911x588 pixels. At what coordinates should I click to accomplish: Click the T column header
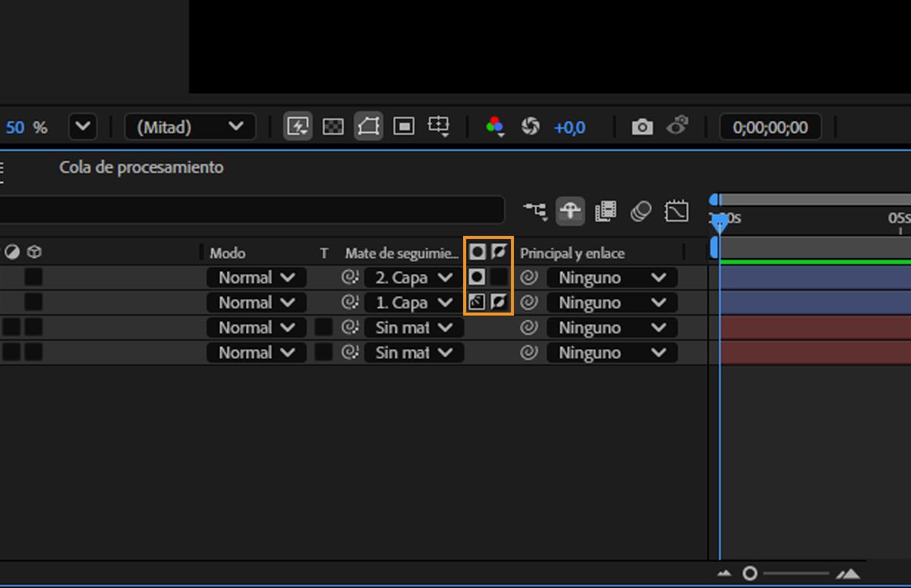tap(324, 253)
